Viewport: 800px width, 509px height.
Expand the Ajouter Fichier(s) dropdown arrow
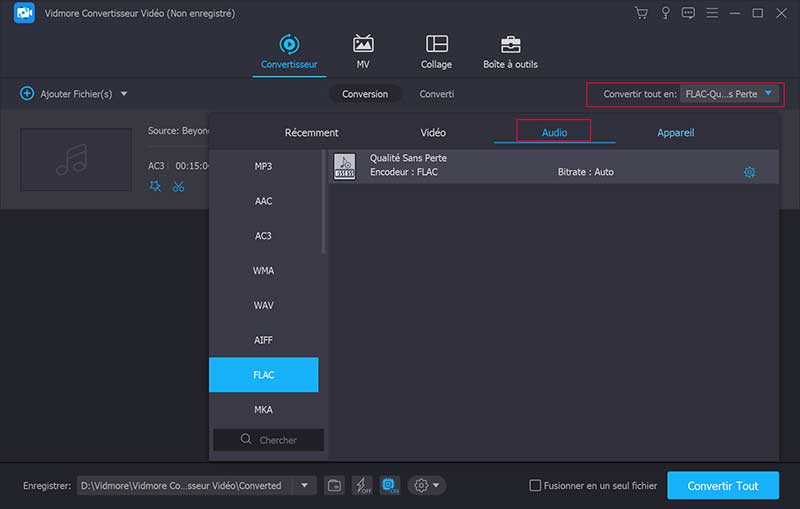(124, 94)
